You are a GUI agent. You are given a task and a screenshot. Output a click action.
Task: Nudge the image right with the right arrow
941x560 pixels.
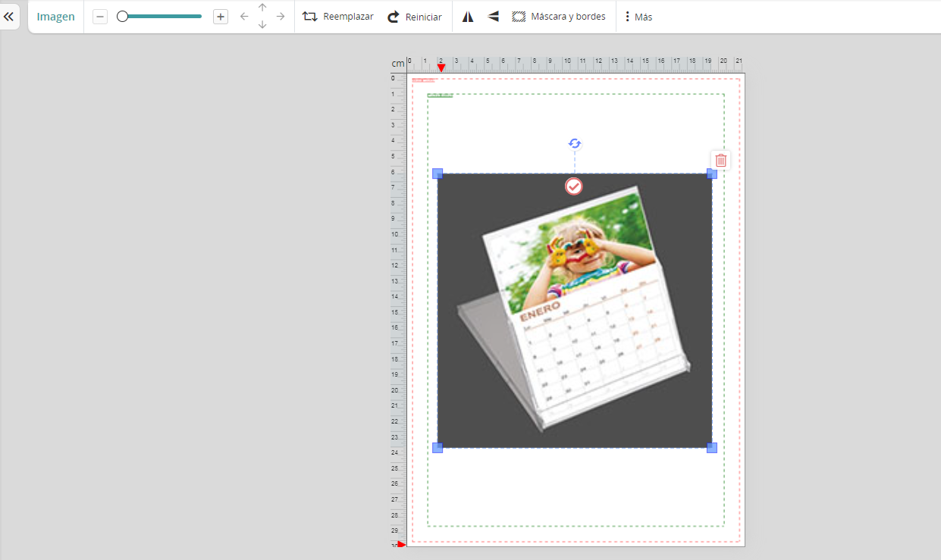pyautogui.click(x=280, y=16)
